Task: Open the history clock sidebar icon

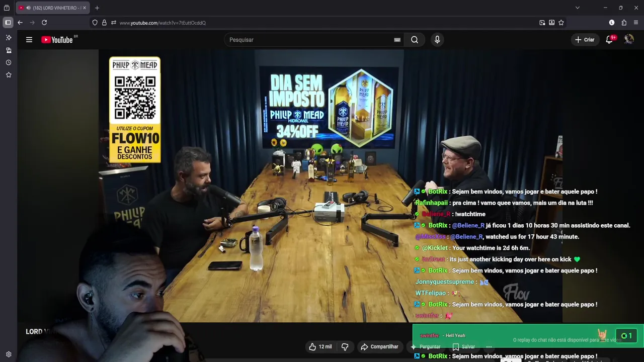Action: point(9,63)
